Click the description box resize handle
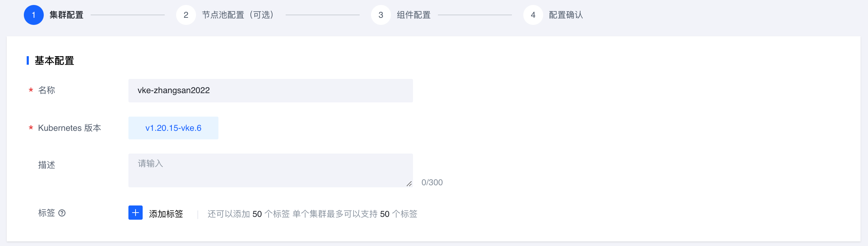 409,184
